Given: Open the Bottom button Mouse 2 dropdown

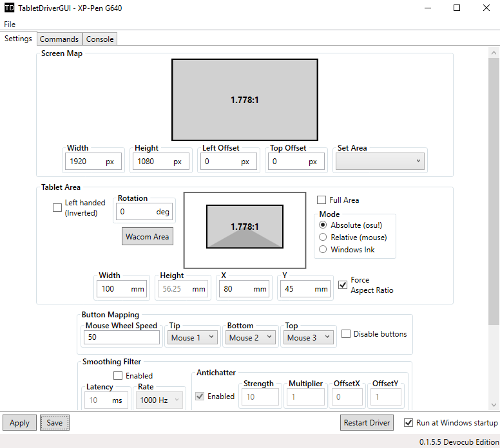Looking at the screenshot, I should [251, 337].
